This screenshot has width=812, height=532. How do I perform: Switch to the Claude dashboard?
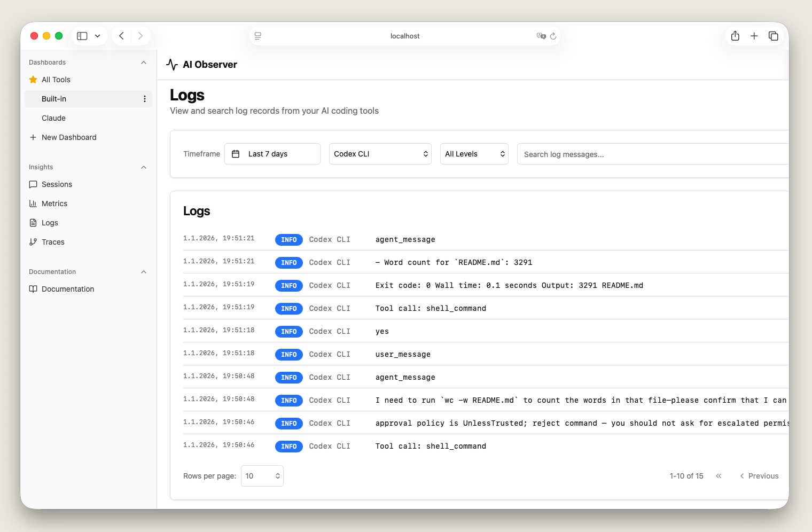pyautogui.click(x=53, y=118)
